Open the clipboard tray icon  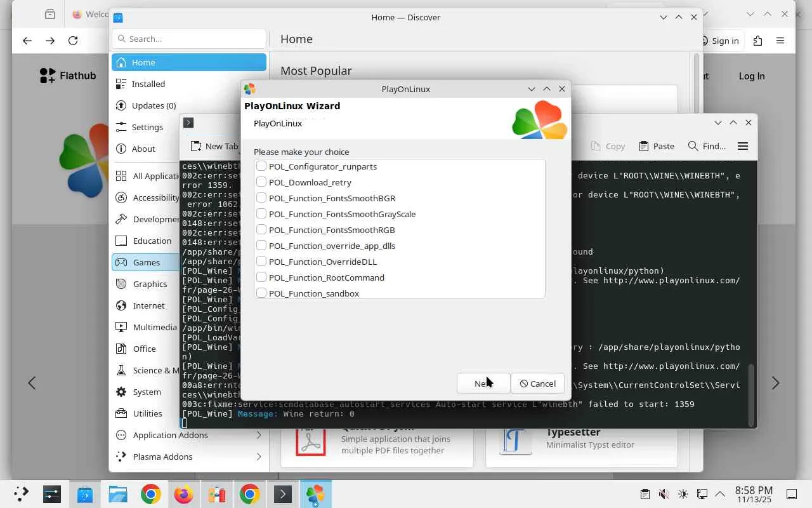(x=645, y=494)
